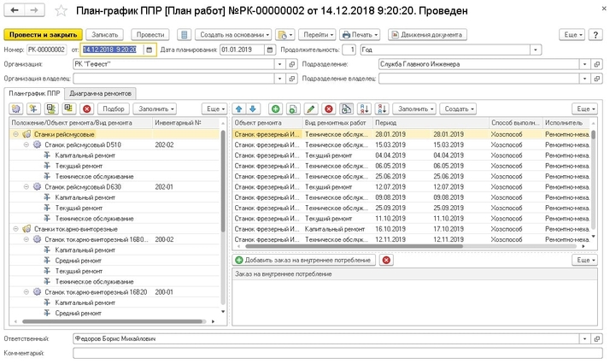Screen dimensions: 610x364
Task: Click into the Комментарий input field
Action: 325,352
